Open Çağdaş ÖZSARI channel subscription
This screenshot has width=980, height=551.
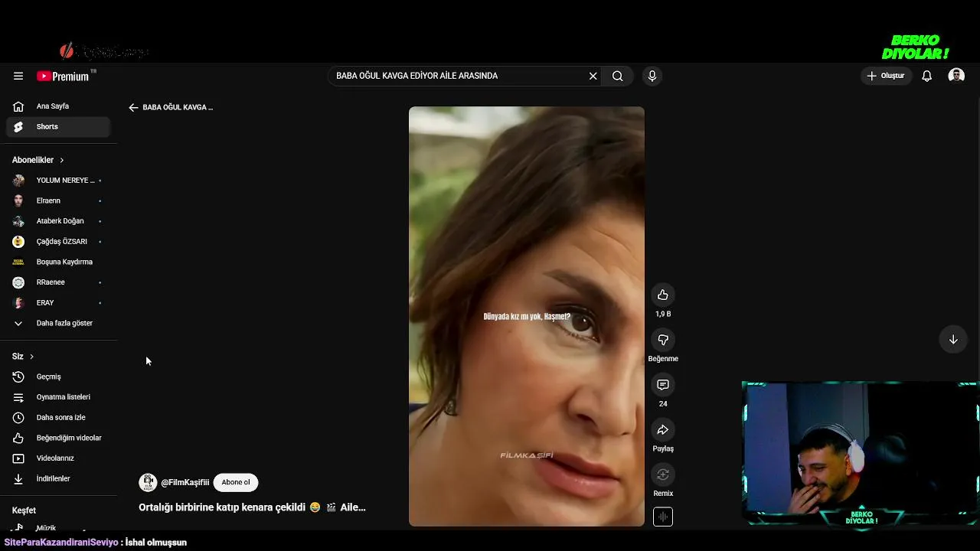[x=58, y=242]
